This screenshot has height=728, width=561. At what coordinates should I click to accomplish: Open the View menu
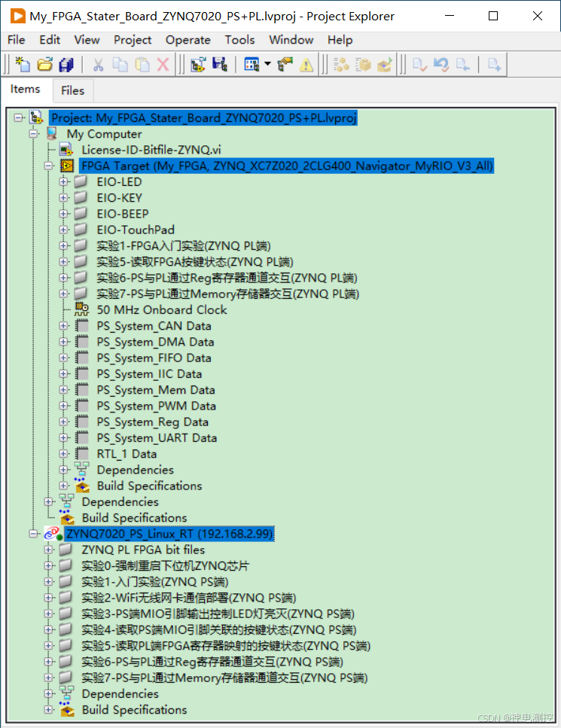pyautogui.click(x=87, y=40)
